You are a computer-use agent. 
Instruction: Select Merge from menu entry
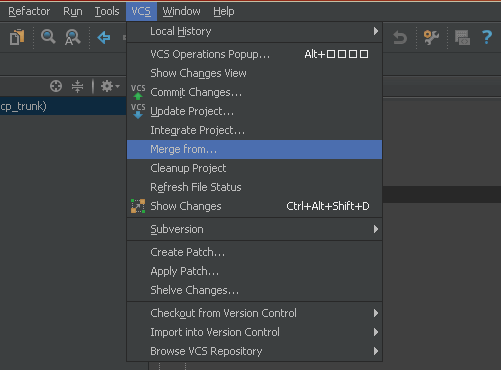[254, 149]
